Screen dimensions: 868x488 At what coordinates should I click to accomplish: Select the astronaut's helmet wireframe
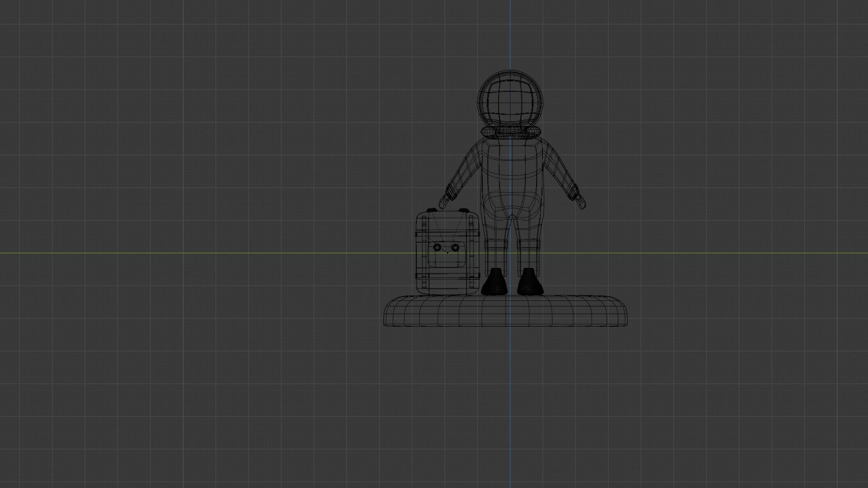tap(510, 99)
